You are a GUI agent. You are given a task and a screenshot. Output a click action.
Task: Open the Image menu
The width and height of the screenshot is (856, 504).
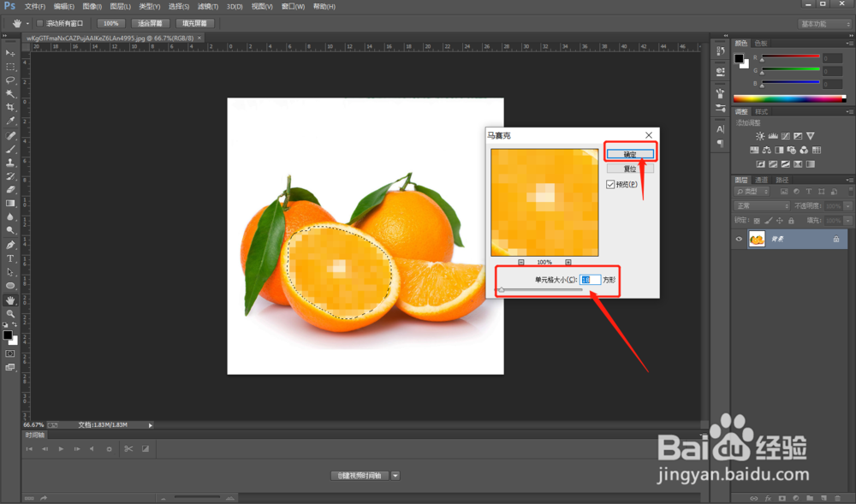coord(92,7)
